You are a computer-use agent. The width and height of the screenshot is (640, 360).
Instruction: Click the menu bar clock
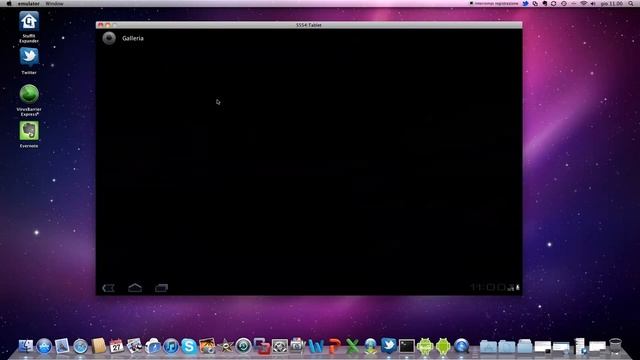611,4
